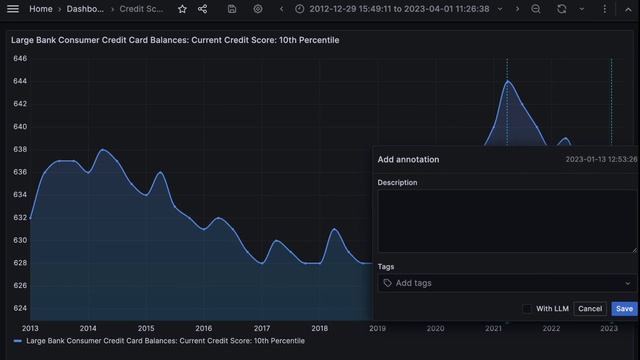Open refresh interval dropdown arrow
Viewport: 640px width, 360px height.
click(x=582, y=9)
